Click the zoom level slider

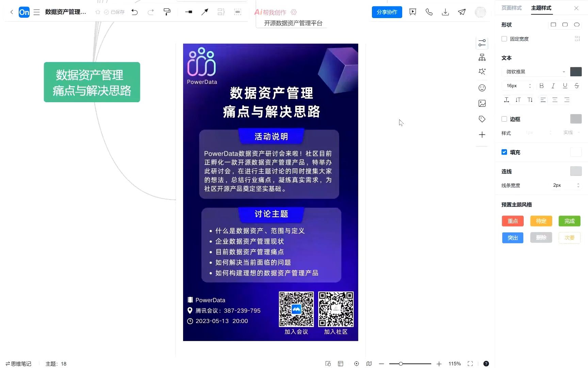tap(410, 364)
